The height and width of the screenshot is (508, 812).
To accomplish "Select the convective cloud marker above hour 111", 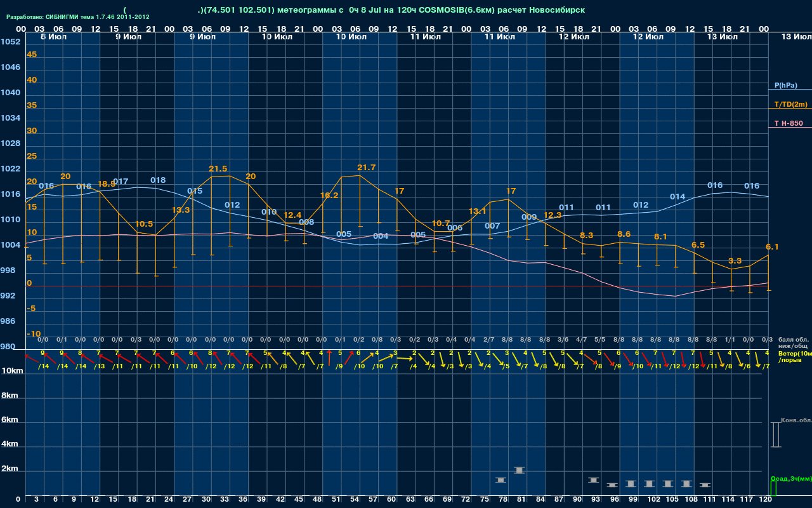I will (705, 485).
